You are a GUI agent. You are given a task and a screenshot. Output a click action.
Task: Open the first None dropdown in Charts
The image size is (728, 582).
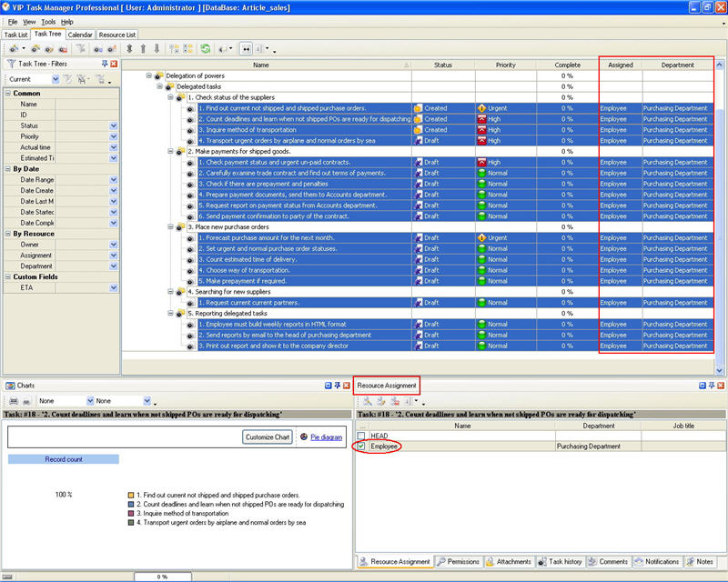(x=90, y=401)
